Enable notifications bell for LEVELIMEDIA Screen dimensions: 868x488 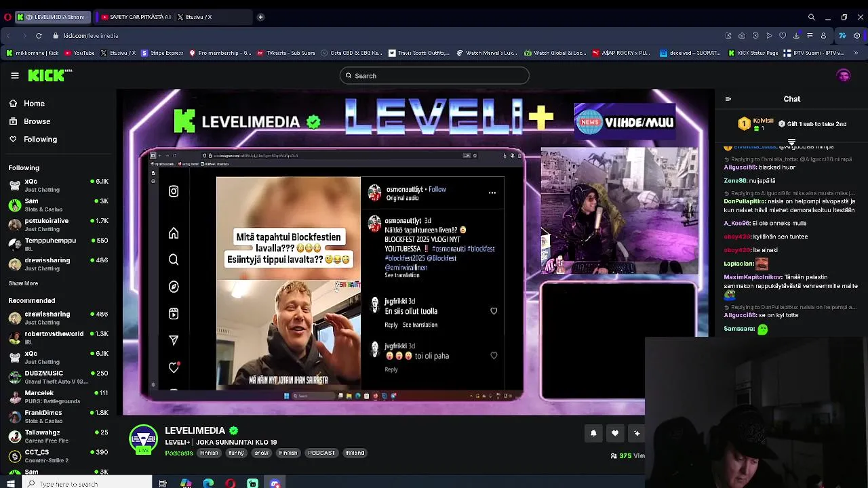tap(593, 433)
